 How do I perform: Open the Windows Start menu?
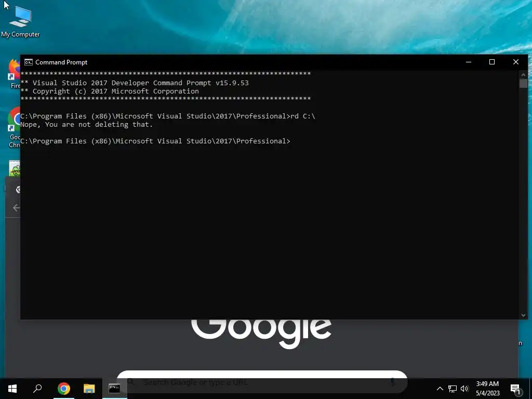coord(12,389)
